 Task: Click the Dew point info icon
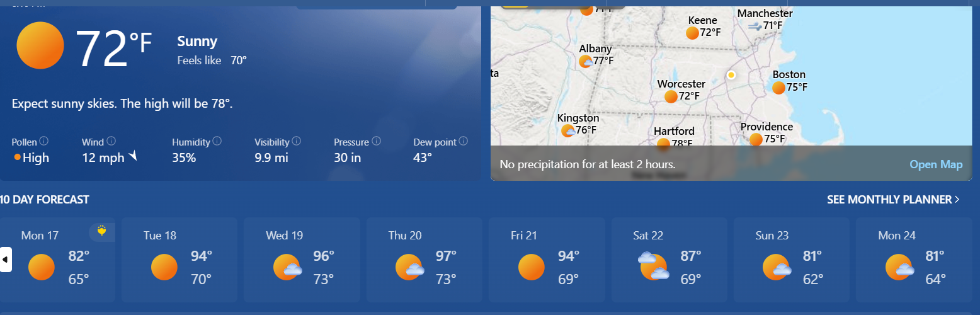464,141
